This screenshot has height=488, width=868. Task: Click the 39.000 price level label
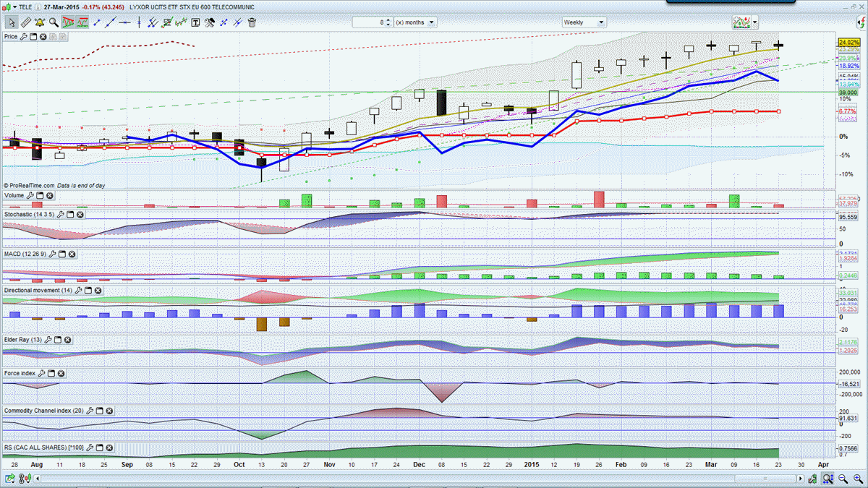[x=848, y=93]
